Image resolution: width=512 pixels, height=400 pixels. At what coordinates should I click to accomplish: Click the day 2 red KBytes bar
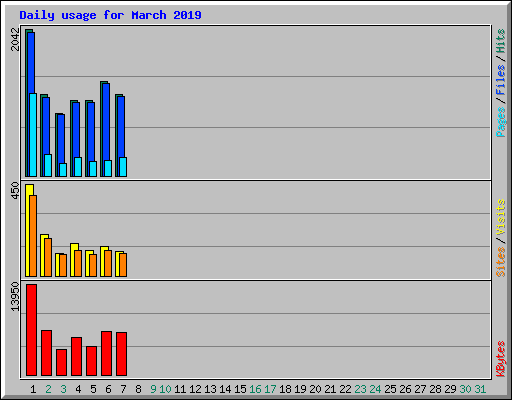pos(46,353)
